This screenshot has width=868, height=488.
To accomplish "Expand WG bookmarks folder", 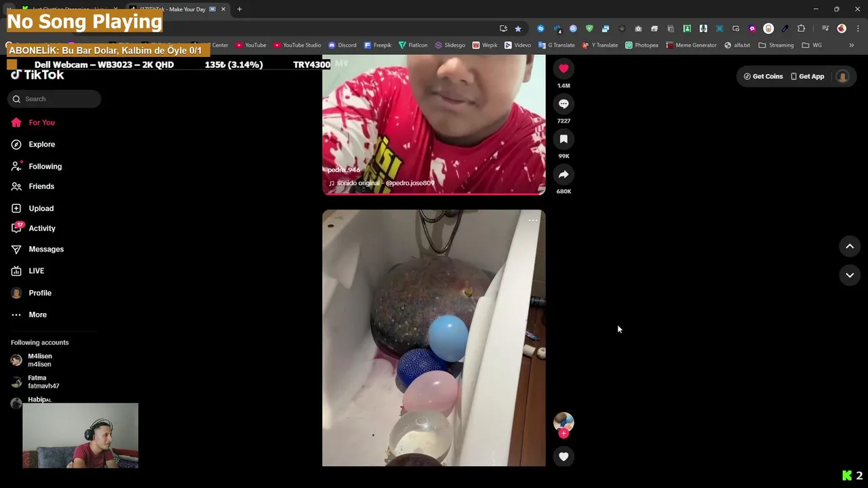I will 812,45.
